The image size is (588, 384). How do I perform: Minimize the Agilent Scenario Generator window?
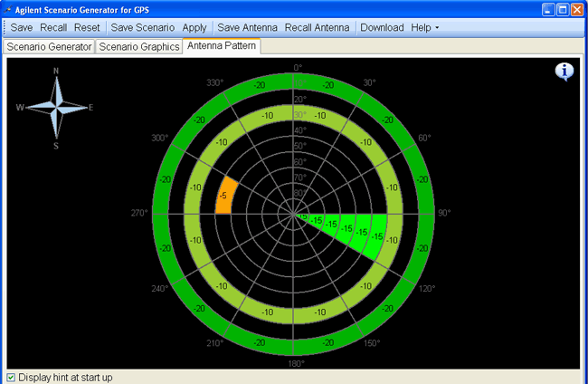tap(546, 9)
